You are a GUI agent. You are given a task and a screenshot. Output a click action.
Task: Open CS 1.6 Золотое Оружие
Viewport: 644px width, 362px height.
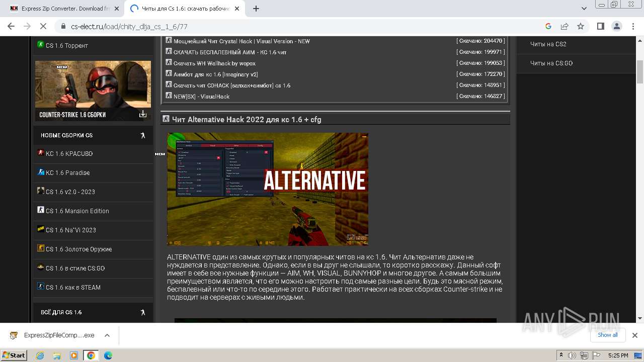pyautogui.click(x=78, y=249)
